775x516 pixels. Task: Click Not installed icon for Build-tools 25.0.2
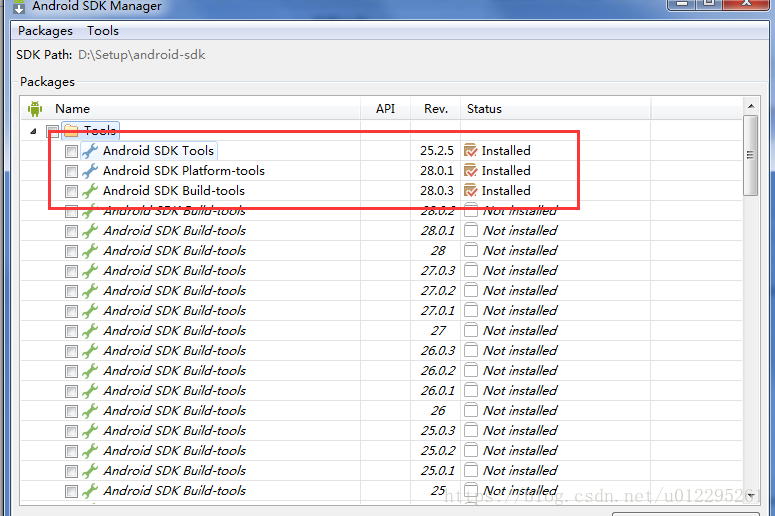[x=471, y=450]
